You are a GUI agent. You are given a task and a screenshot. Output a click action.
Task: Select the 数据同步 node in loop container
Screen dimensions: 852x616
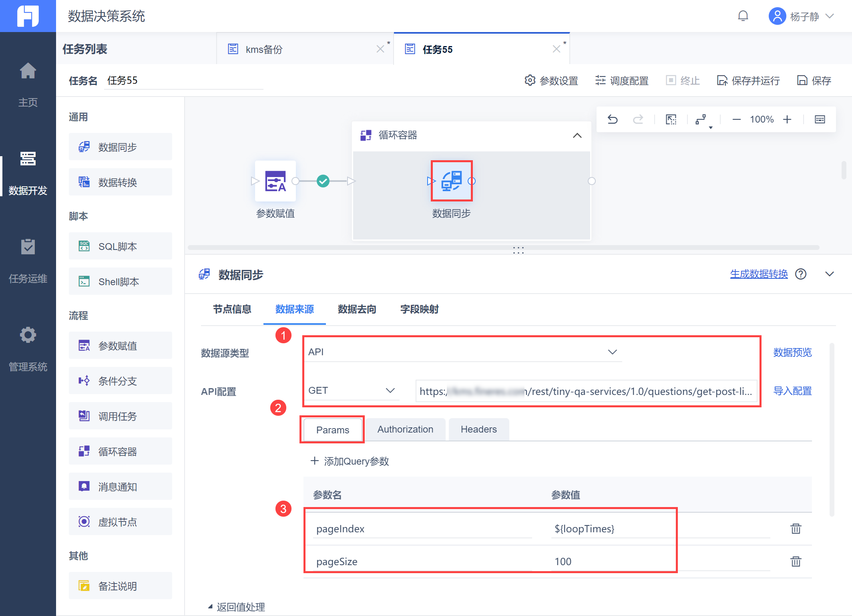[x=452, y=181]
